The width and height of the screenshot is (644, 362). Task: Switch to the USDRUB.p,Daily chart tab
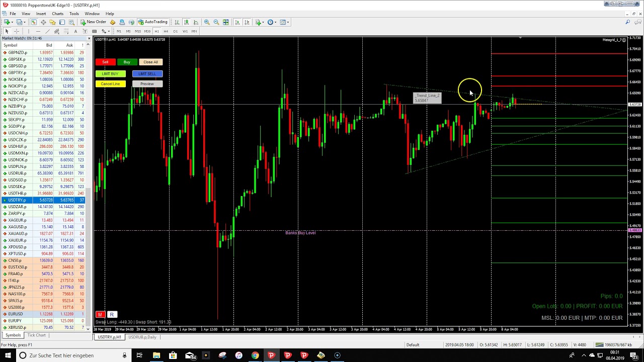point(142,337)
